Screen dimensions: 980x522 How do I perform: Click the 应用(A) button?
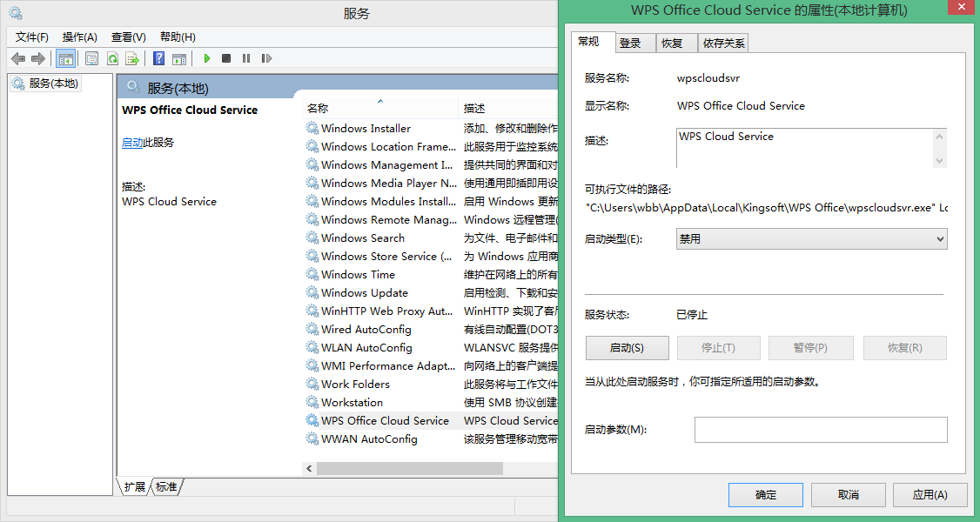click(930, 494)
